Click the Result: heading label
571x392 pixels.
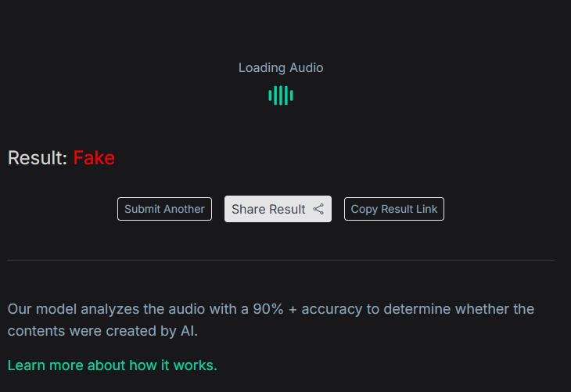37,158
